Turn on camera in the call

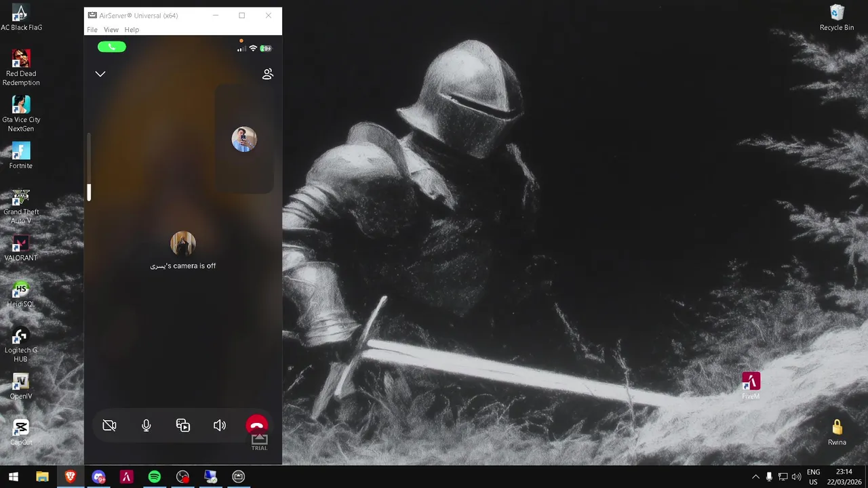(109, 426)
